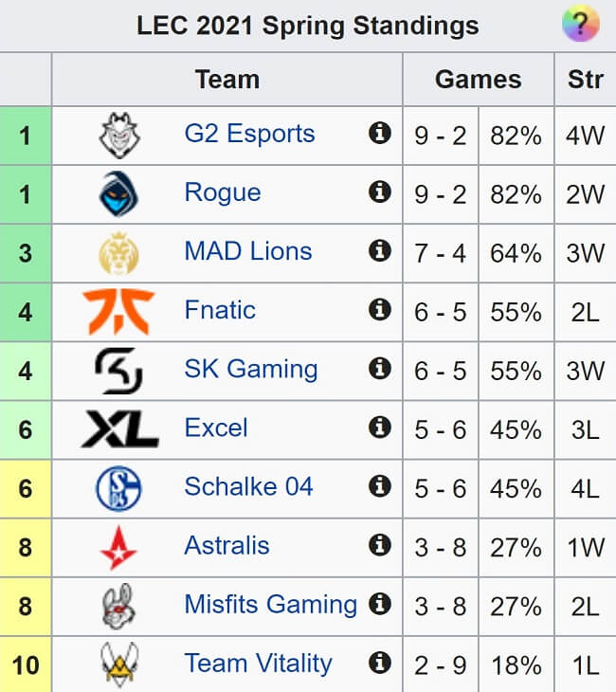Click the Excel XL logo
The image size is (616, 692).
click(x=120, y=428)
